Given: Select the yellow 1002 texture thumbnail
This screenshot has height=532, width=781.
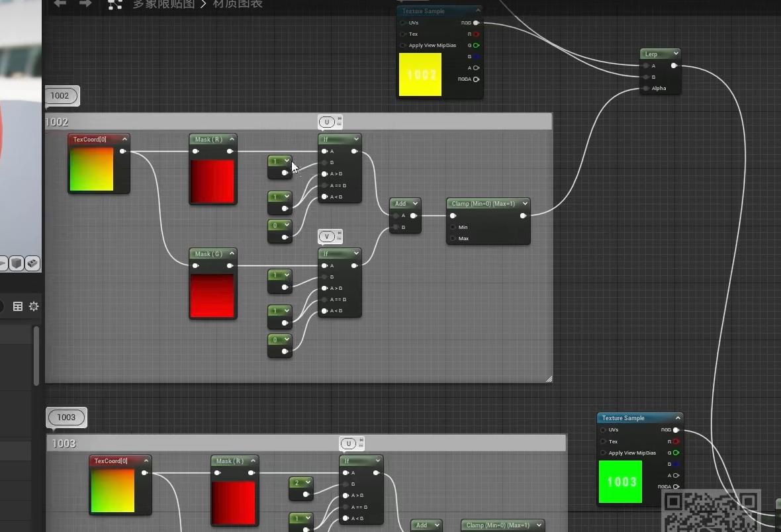Looking at the screenshot, I should click(420, 74).
